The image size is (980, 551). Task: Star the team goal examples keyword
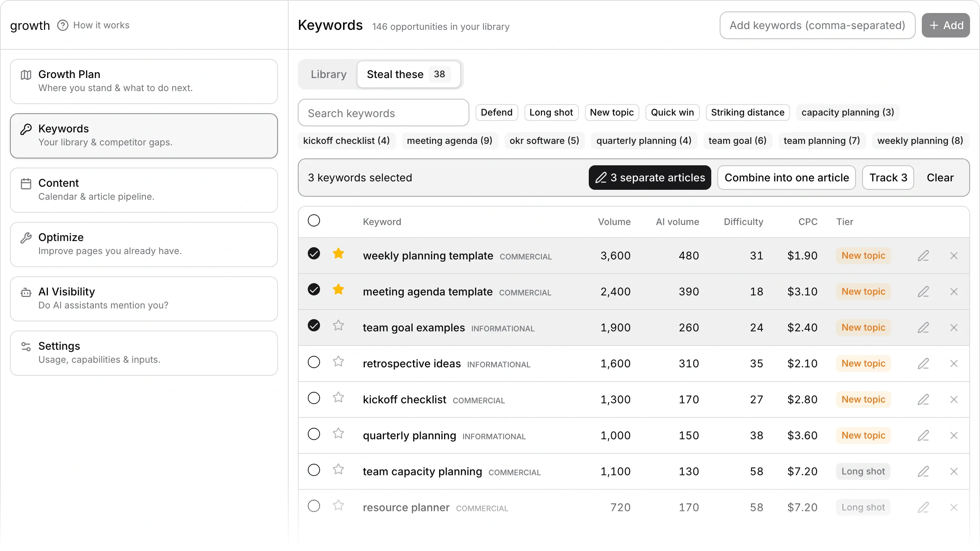[338, 326]
